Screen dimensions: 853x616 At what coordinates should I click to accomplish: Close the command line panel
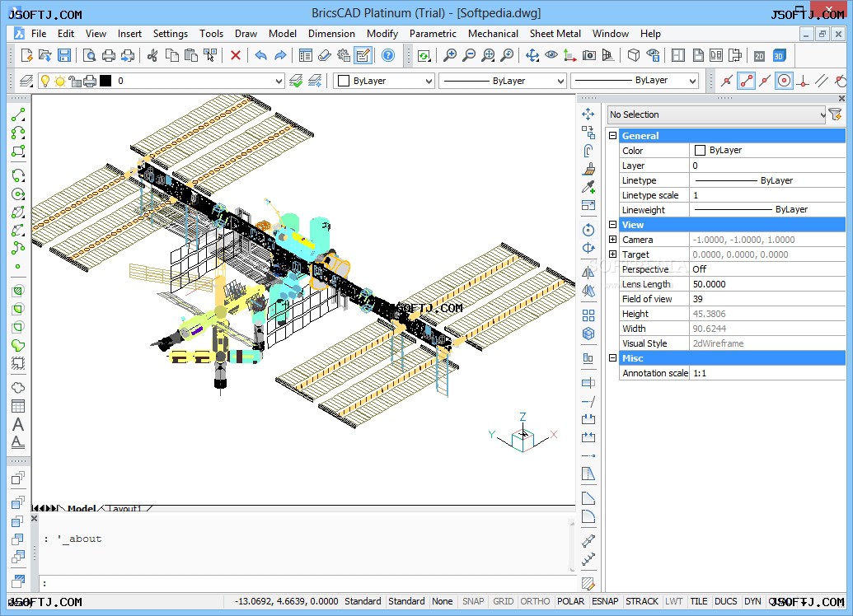pyautogui.click(x=35, y=519)
